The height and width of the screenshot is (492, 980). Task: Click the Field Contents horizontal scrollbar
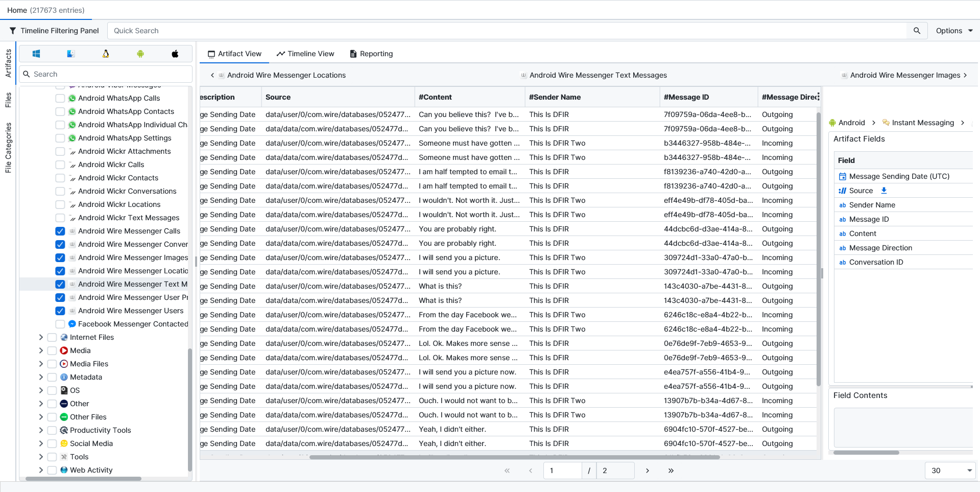coord(866,453)
